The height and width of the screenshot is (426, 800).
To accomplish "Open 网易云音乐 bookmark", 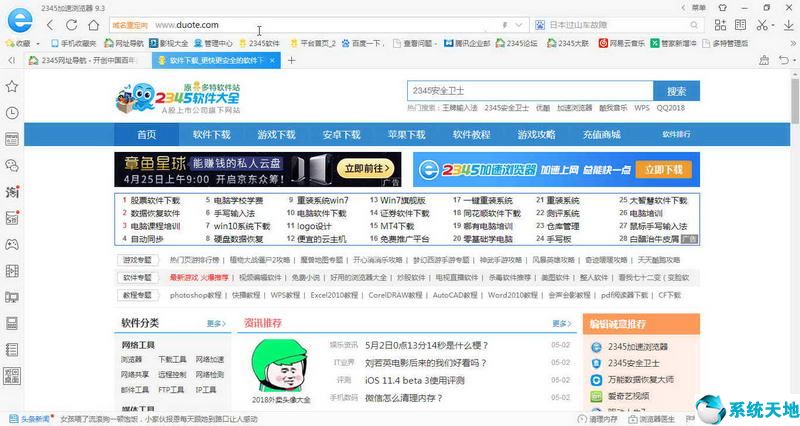I will [x=621, y=43].
